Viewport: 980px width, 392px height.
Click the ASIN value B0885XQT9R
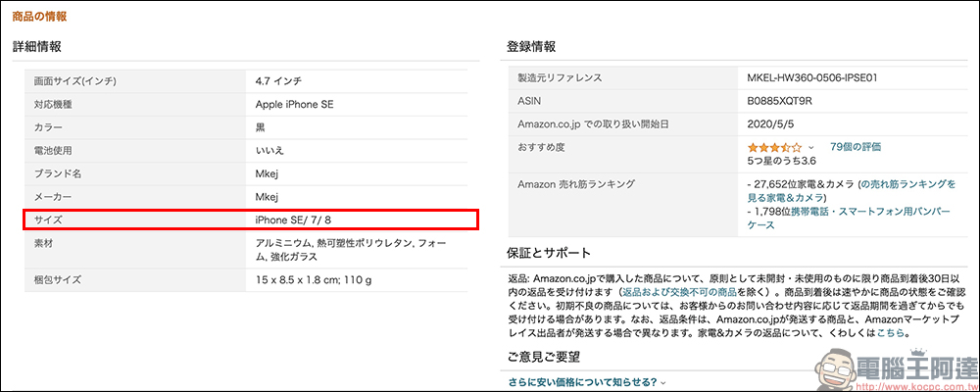point(780,100)
